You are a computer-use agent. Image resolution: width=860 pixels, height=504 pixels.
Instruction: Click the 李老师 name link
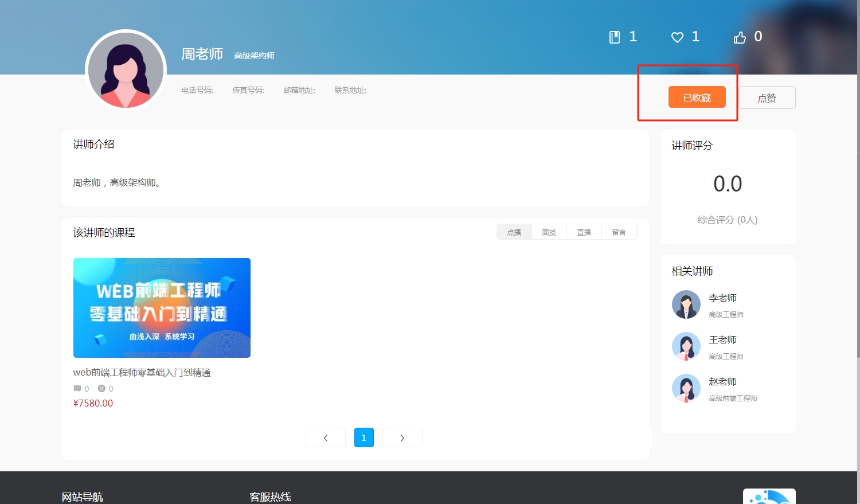(x=723, y=298)
